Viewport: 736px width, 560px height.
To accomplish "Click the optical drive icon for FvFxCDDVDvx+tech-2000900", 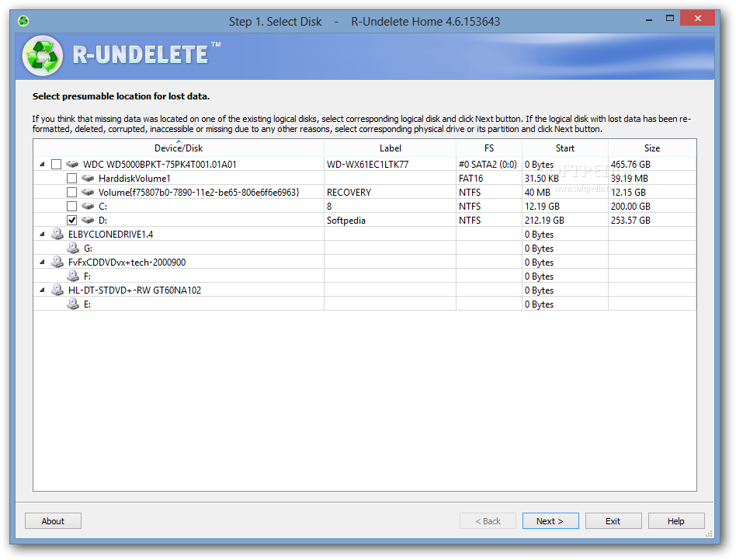I will [x=57, y=262].
